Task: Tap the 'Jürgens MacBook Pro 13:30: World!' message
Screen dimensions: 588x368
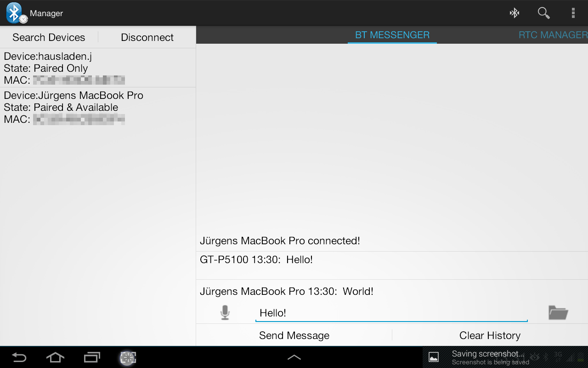Action: (x=287, y=291)
